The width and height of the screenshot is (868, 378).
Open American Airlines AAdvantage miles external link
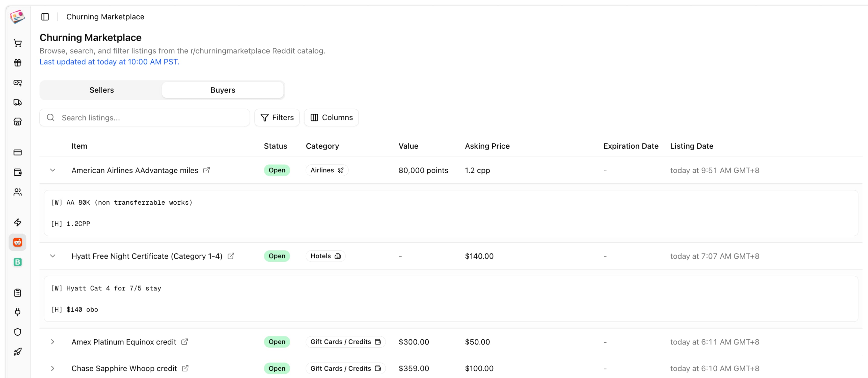point(207,170)
